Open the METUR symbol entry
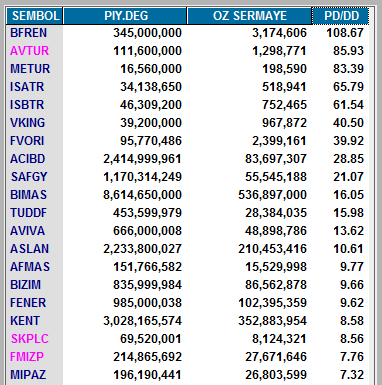382x385 pixels. point(30,69)
